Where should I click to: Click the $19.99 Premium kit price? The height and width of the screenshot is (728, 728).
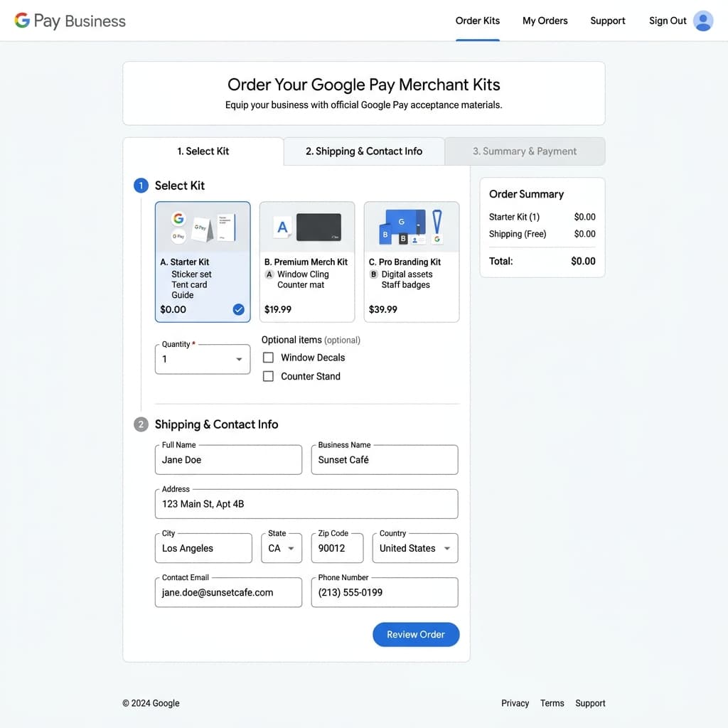[x=278, y=309]
